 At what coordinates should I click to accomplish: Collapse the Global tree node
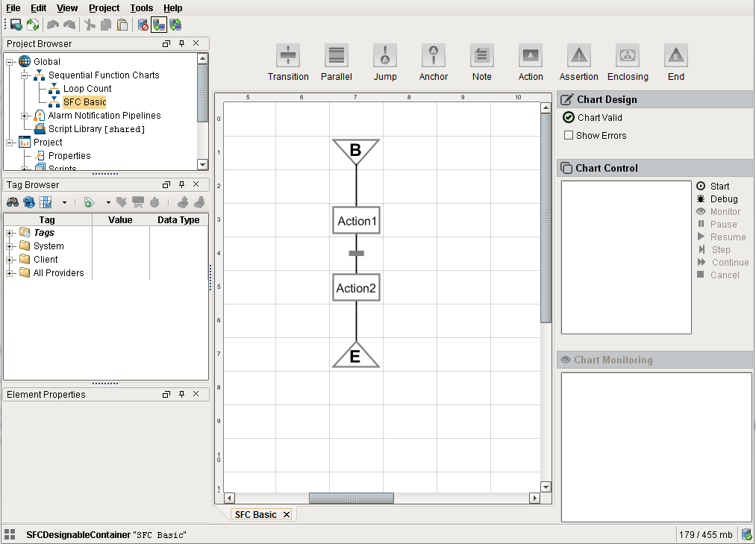click(x=10, y=62)
